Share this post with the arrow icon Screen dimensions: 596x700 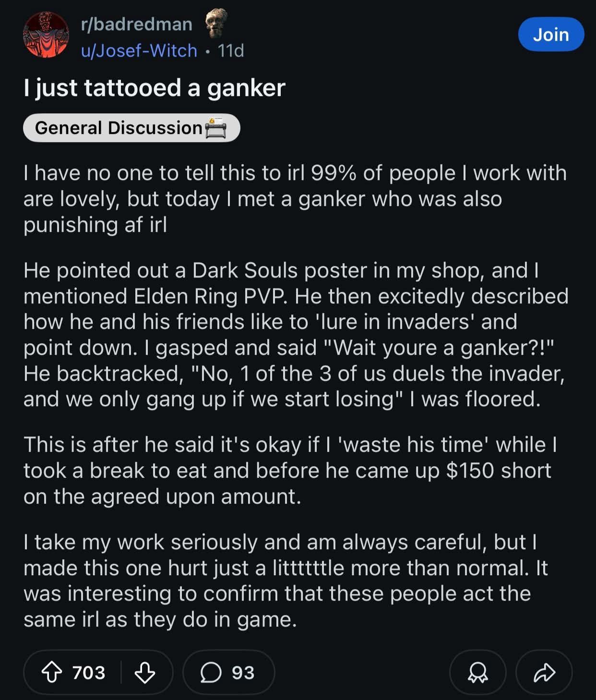(x=544, y=672)
